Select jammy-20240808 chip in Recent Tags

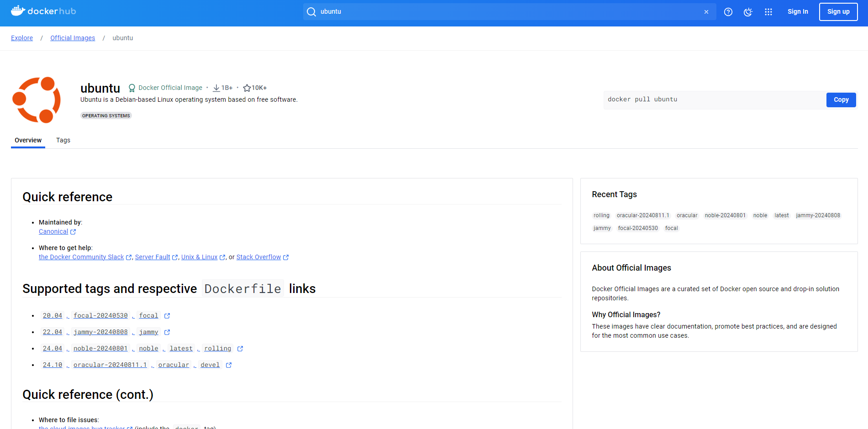point(818,215)
